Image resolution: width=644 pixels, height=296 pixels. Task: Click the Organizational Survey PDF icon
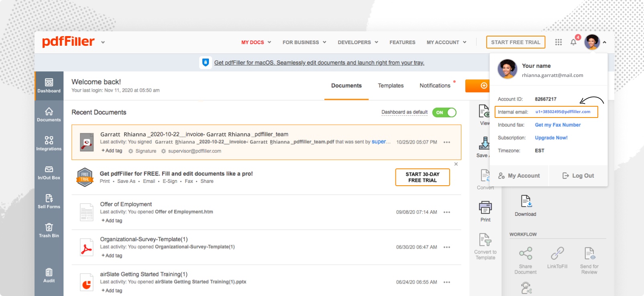[x=87, y=247]
